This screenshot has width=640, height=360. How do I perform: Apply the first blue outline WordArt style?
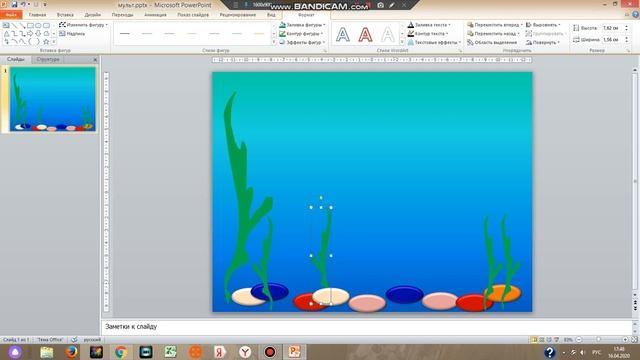pos(343,34)
